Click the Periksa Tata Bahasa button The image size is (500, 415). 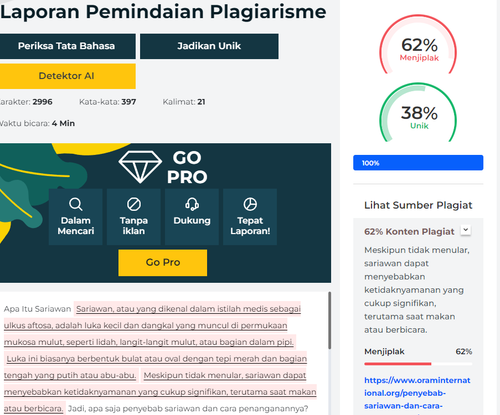pos(67,46)
